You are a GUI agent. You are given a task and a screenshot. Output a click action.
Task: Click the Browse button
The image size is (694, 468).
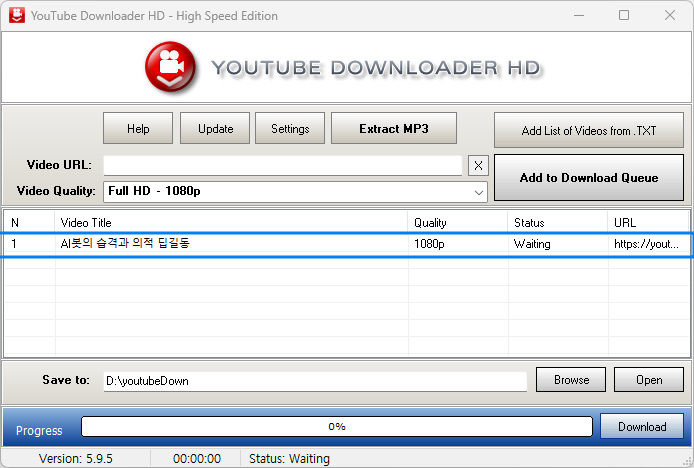[x=571, y=379]
